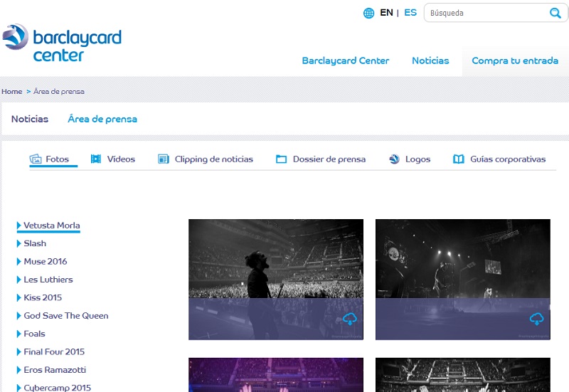This screenshot has width=569, height=392.
Task: Select the Muse 2016 gallery
Action: (x=46, y=262)
